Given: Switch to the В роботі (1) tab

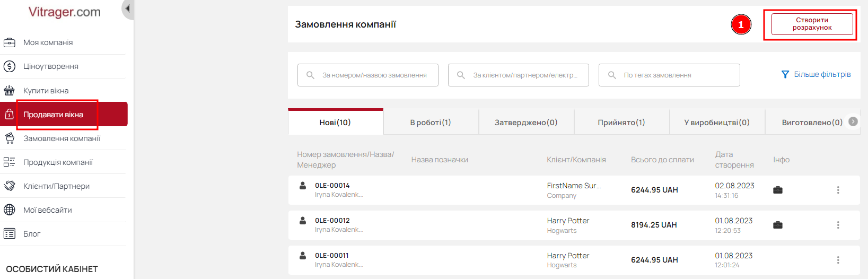Looking at the screenshot, I should [431, 123].
